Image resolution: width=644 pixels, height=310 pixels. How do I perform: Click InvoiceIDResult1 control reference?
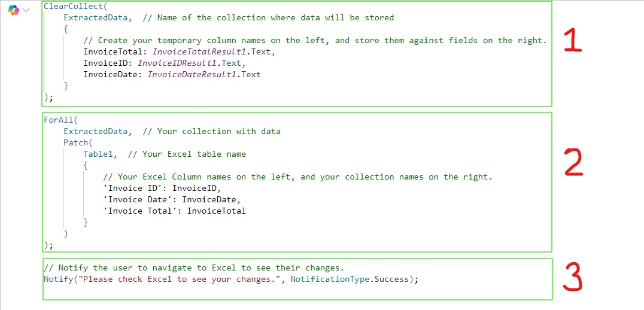tap(178, 63)
